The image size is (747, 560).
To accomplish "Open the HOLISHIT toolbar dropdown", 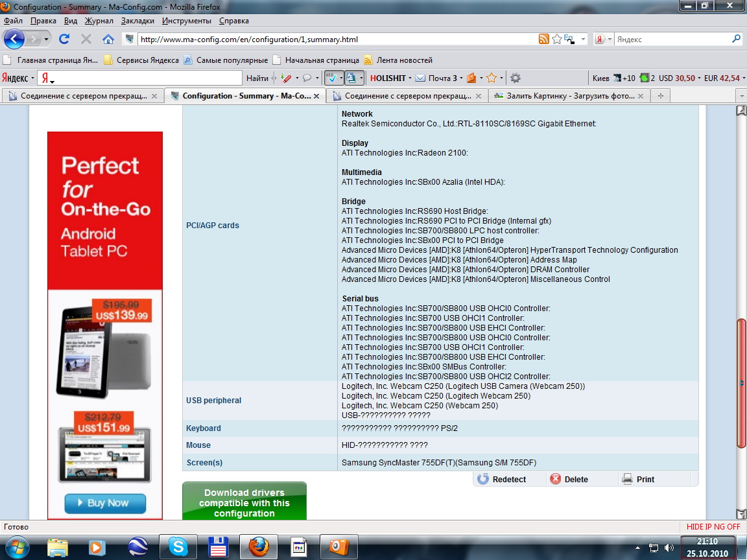I will point(390,78).
